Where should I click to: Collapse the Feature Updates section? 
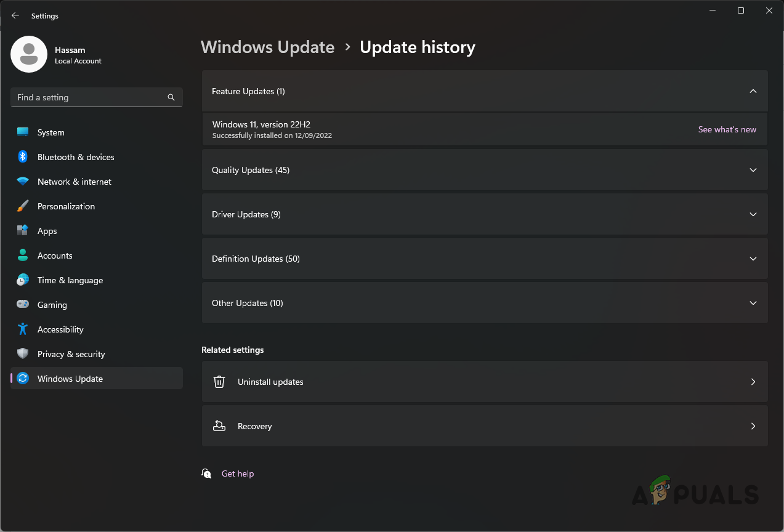753,91
